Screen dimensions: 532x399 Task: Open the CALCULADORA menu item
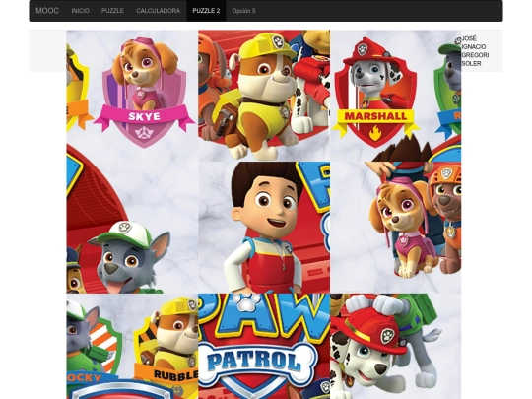(x=159, y=11)
